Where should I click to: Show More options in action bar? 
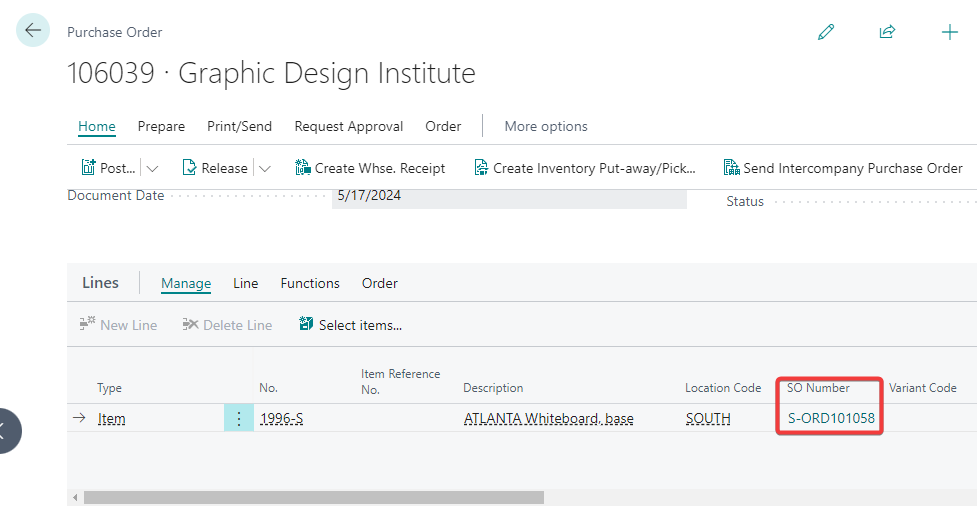tap(545, 126)
